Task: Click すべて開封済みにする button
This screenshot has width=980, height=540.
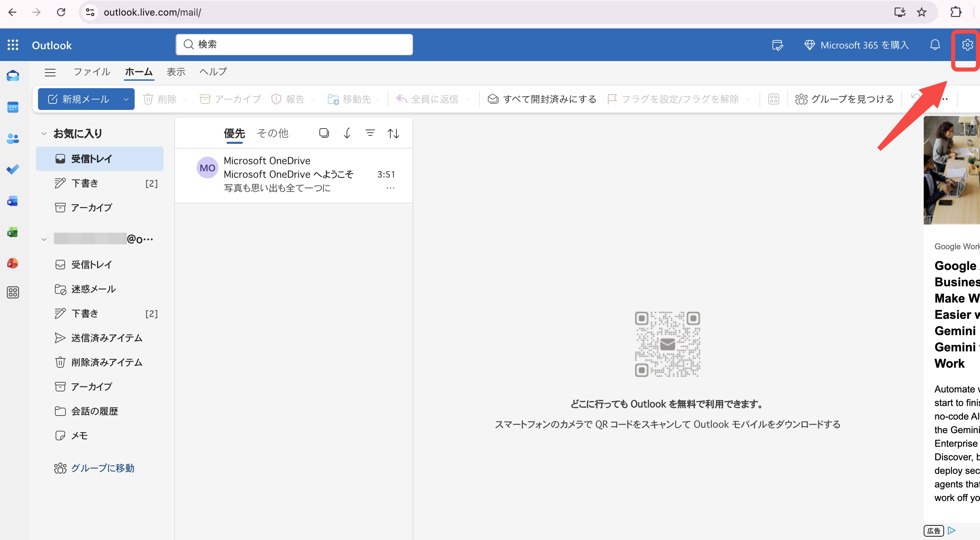Action: 542,99
